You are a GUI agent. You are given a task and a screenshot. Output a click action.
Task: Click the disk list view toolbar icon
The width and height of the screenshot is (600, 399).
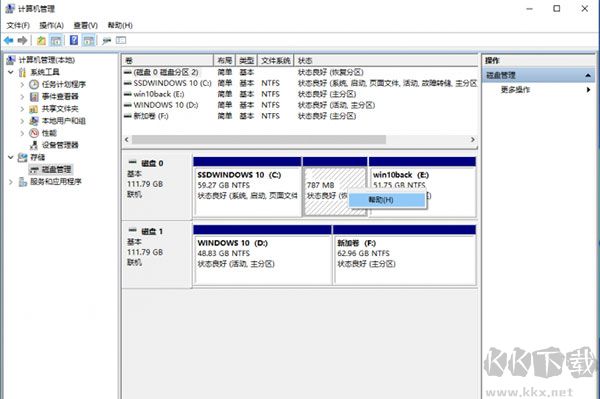click(x=121, y=40)
